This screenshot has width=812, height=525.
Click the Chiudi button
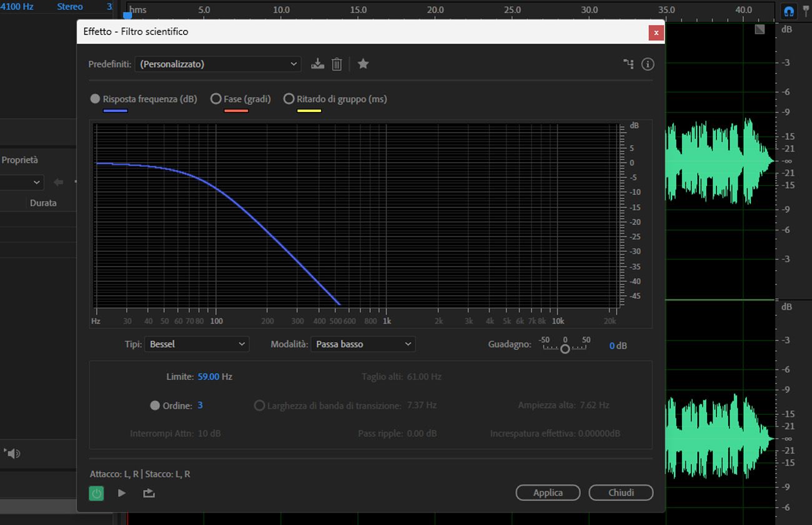[x=621, y=492]
